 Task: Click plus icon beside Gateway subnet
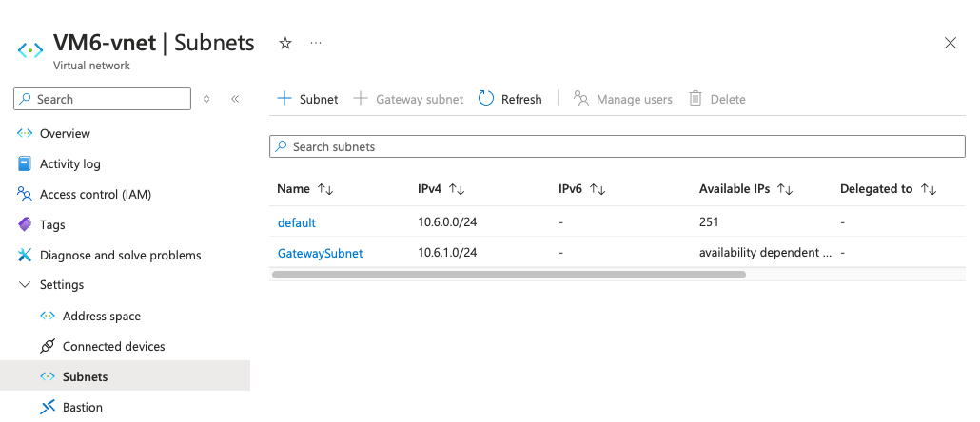[x=361, y=98]
